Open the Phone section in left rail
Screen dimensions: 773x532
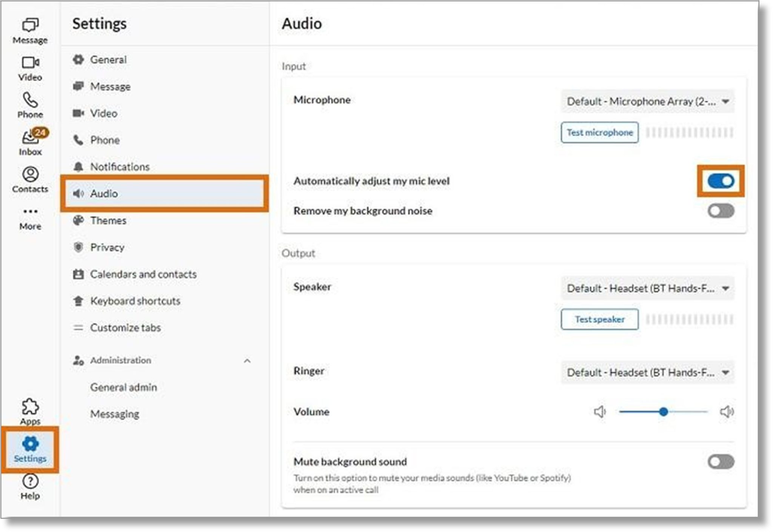pyautogui.click(x=30, y=106)
